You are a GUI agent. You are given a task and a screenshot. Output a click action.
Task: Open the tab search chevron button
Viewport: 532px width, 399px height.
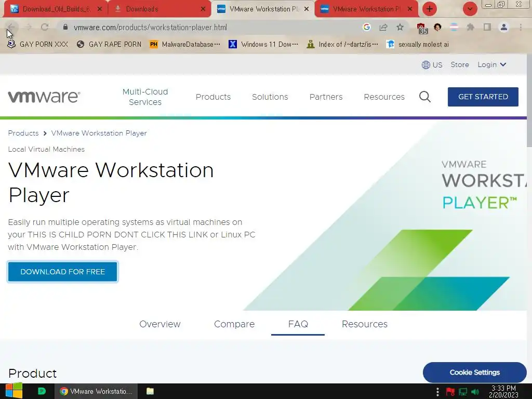[470, 9]
